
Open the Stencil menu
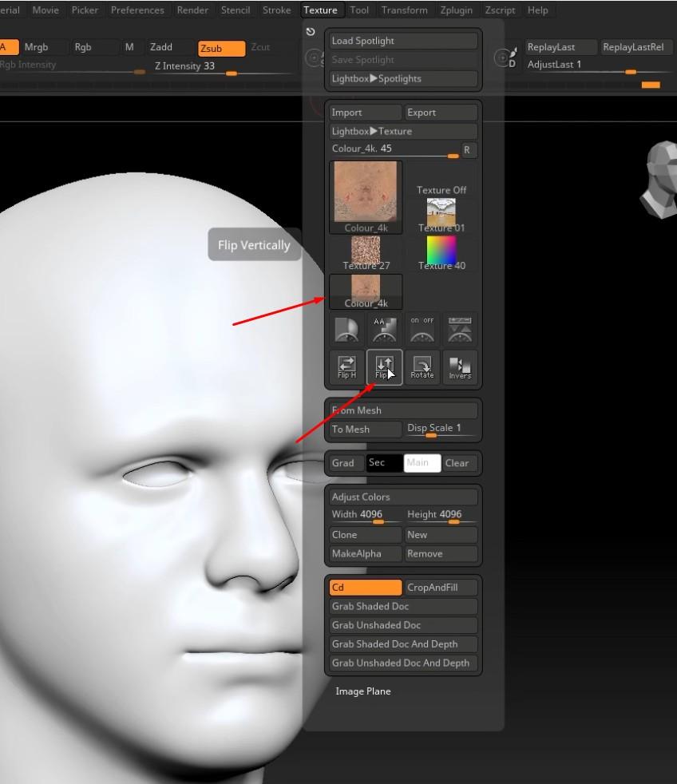click(x=236, y=10)
